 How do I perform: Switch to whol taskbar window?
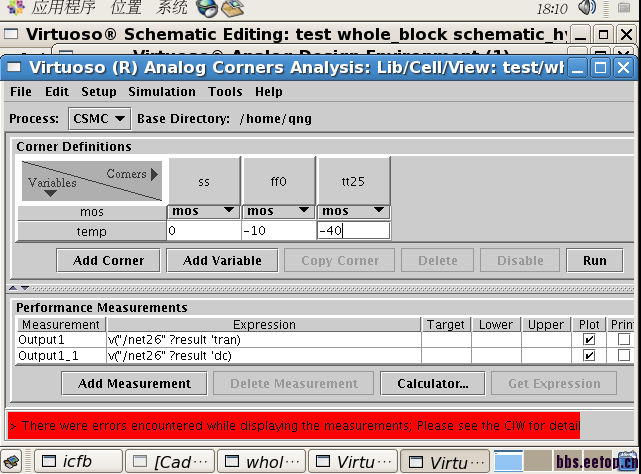[x=262, y=462]
